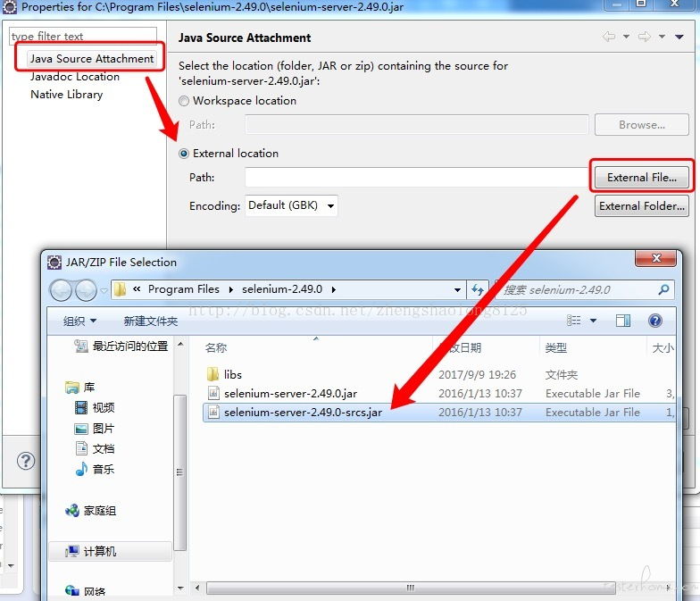
Task: Expand breadcrumb arrow after Program Files
Action: [230, 289]
